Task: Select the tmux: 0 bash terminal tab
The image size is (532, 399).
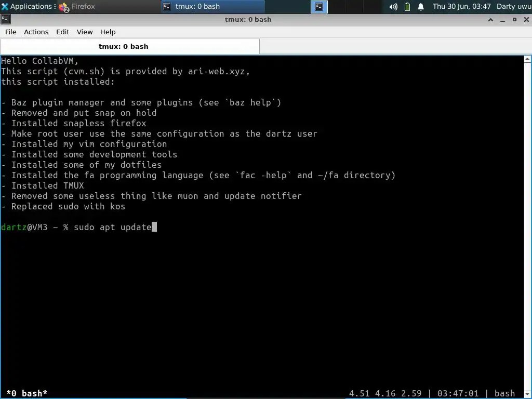Action: (x=130, y=46)
